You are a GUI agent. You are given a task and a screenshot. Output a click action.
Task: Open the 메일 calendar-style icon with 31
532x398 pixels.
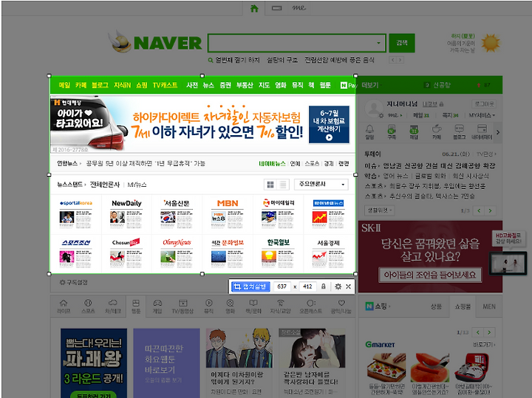(414, 132)
